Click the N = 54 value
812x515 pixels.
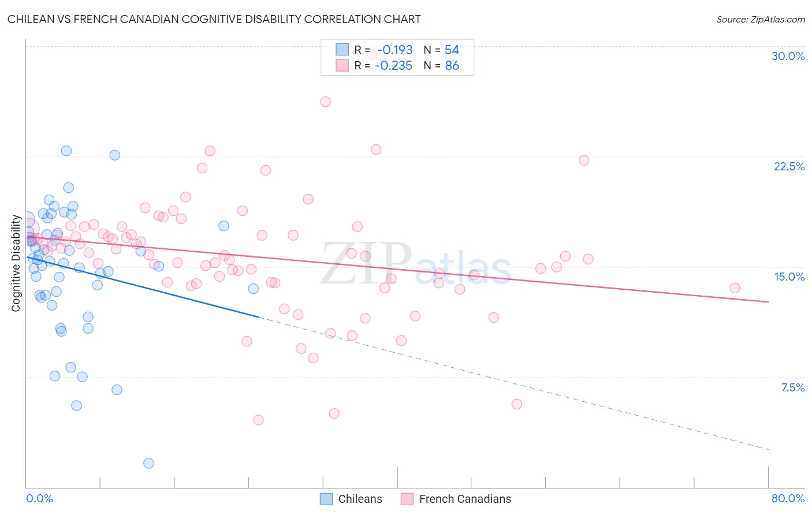441,50
